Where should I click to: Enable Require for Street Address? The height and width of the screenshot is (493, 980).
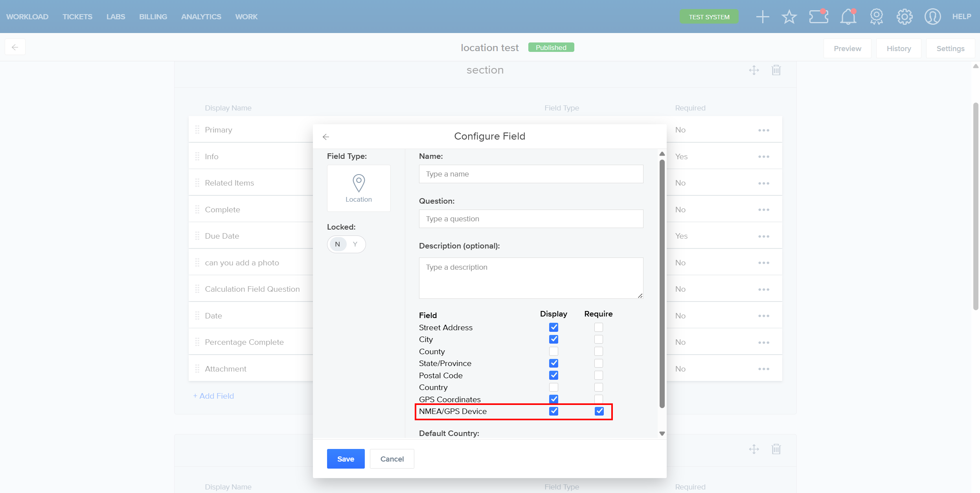598,327
